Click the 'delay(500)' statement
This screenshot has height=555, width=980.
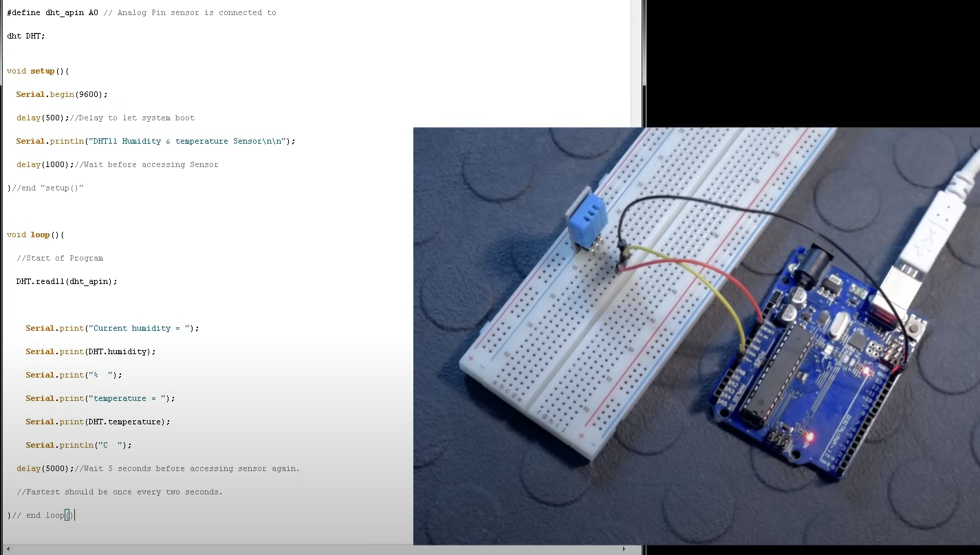click(x=43, y=118)
